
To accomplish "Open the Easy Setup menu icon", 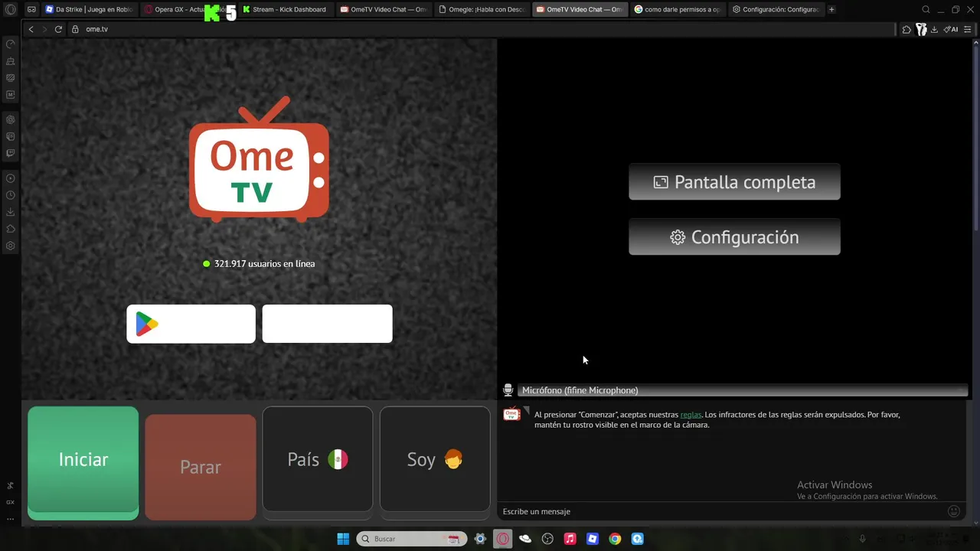I will [x=968, y=29].
